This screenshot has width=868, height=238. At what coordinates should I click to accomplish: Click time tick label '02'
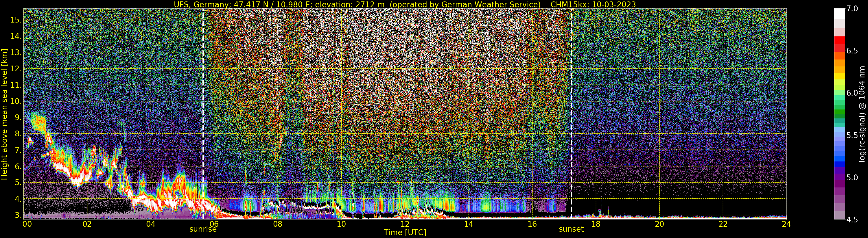tap(87, 224)
